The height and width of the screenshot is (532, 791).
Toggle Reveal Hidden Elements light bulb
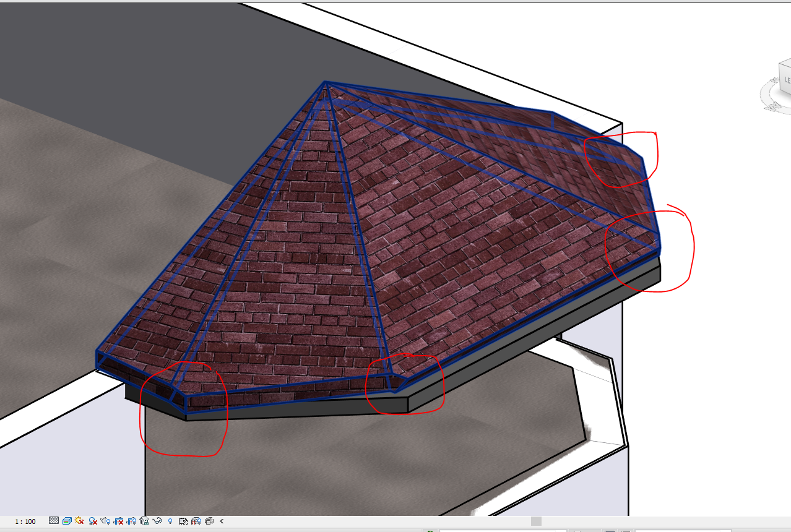click(x=170, y=521)
